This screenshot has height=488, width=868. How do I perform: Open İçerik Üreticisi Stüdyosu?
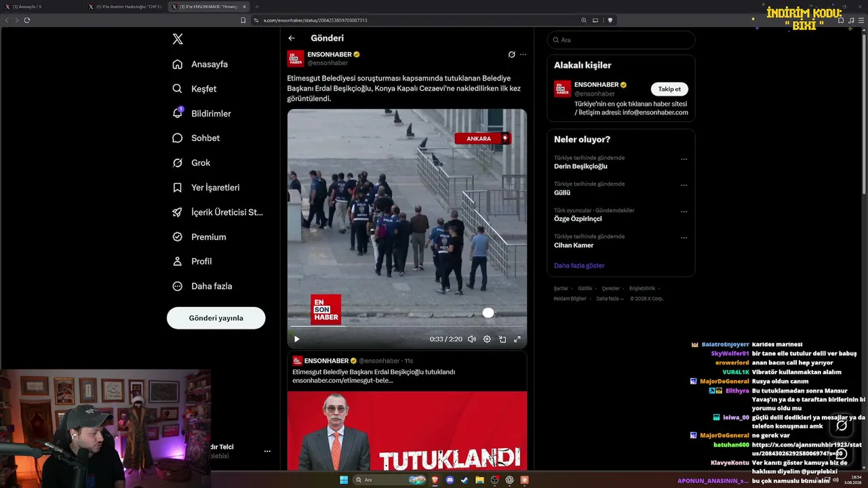pos(218,212)
